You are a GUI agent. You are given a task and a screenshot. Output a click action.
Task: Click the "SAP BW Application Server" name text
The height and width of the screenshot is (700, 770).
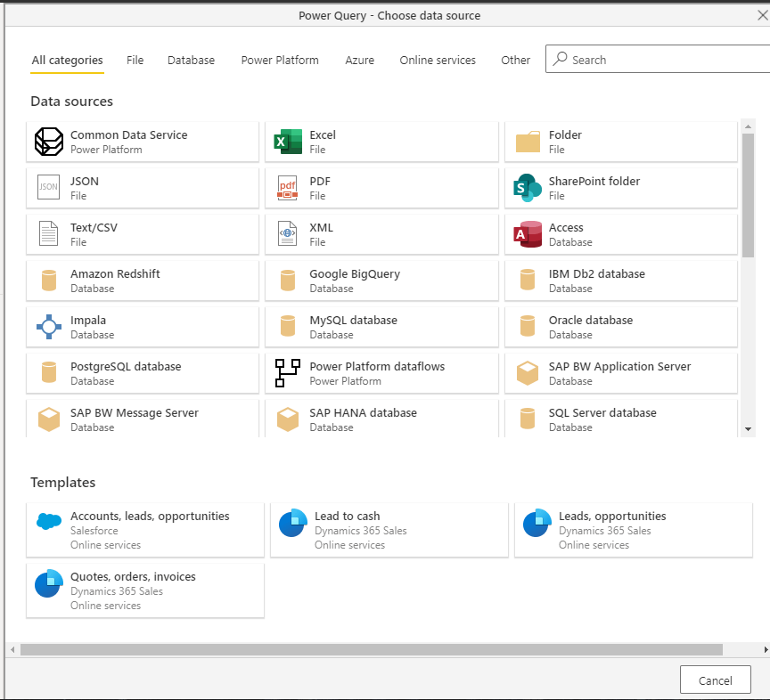pos(619,366)
